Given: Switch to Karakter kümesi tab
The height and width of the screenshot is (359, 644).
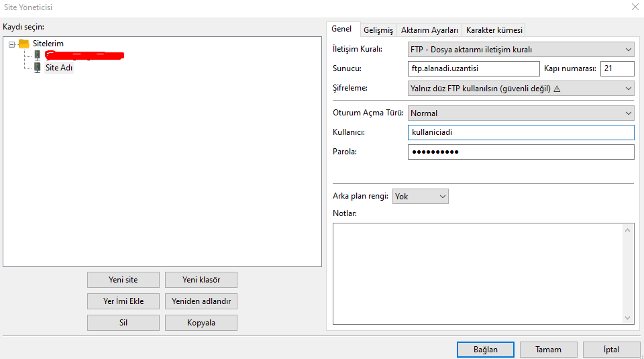Looking at the screenshot, I should 494,30.
